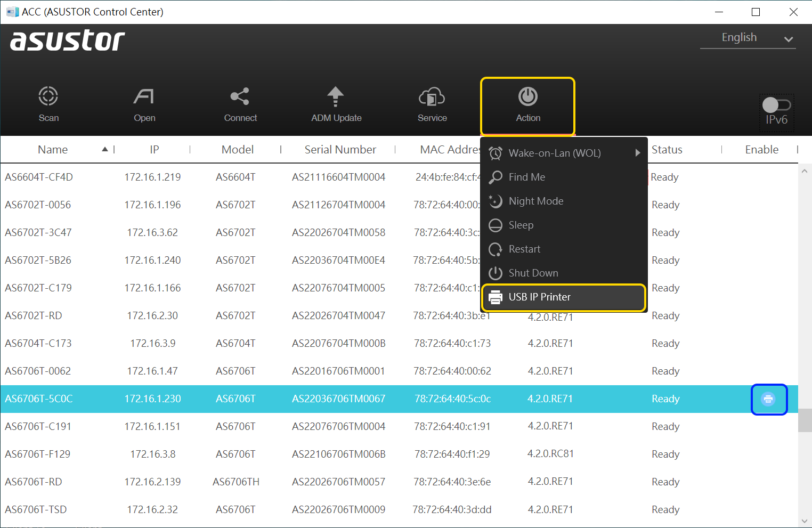812x528 pixels.
Task: Click the IP column header
Action: coord(155,150)
